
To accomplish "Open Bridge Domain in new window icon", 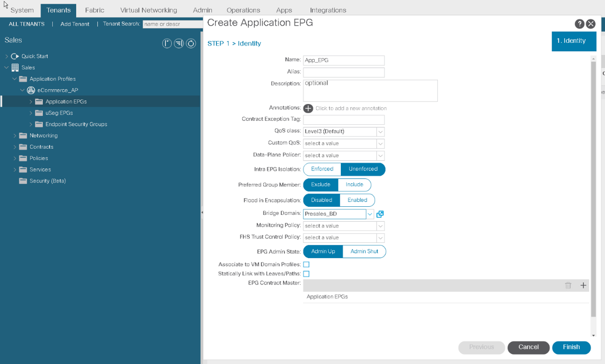I will point(380,214).
